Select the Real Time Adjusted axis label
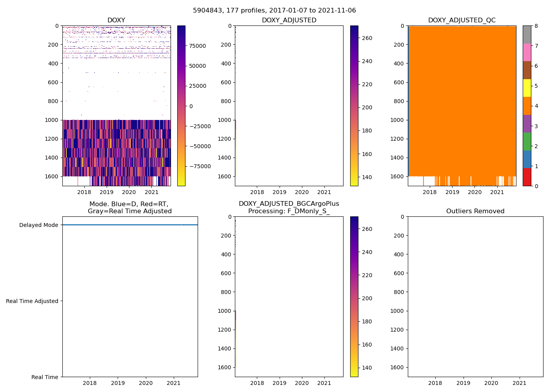549x392 pixels. [32, 301]
